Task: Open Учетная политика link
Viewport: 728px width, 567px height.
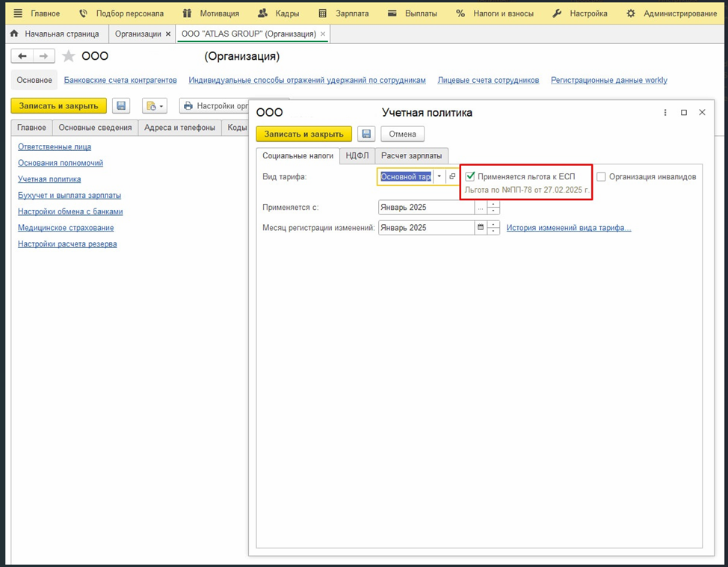Action: coord(49,179)
